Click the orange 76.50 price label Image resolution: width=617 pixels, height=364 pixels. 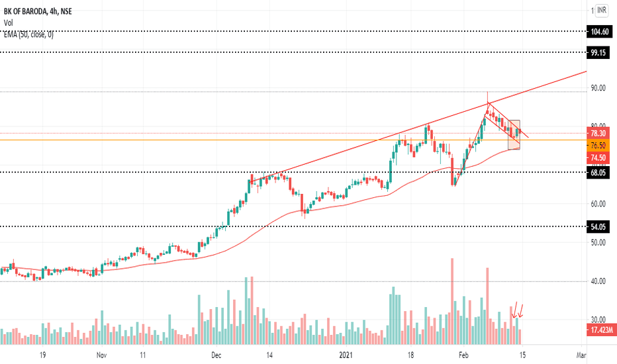(598, 145)
